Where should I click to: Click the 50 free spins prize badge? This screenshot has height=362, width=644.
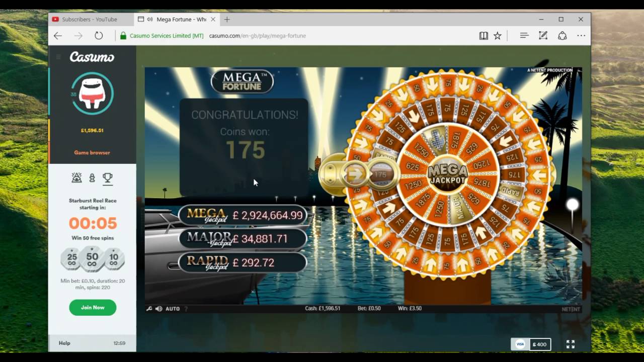92,259
